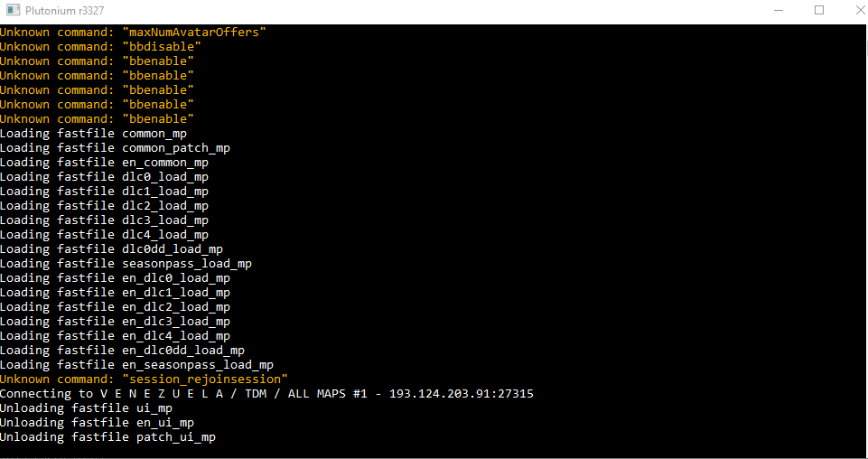Click the Loading fastfile dlc1_load_mp line
Viewport: 868px width, 459px height.
104,191
